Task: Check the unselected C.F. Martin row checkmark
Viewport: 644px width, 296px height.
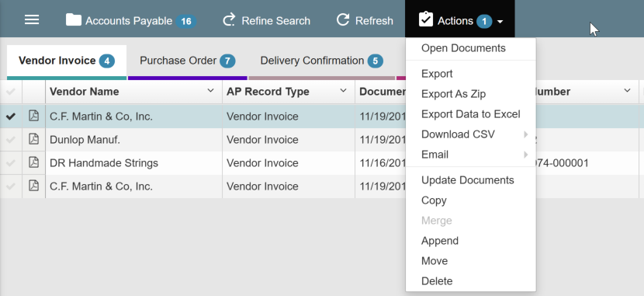Action: [11, 186]
